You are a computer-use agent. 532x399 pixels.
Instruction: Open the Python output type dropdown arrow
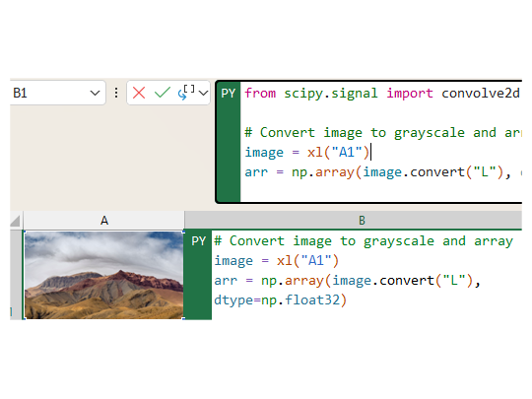203,93
